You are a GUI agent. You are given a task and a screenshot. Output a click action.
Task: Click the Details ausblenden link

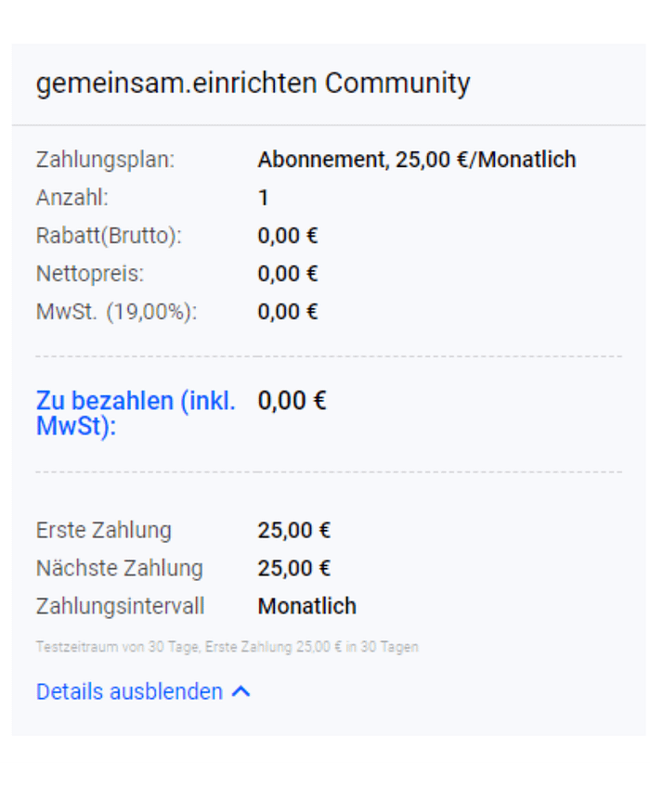coord(129,692)
